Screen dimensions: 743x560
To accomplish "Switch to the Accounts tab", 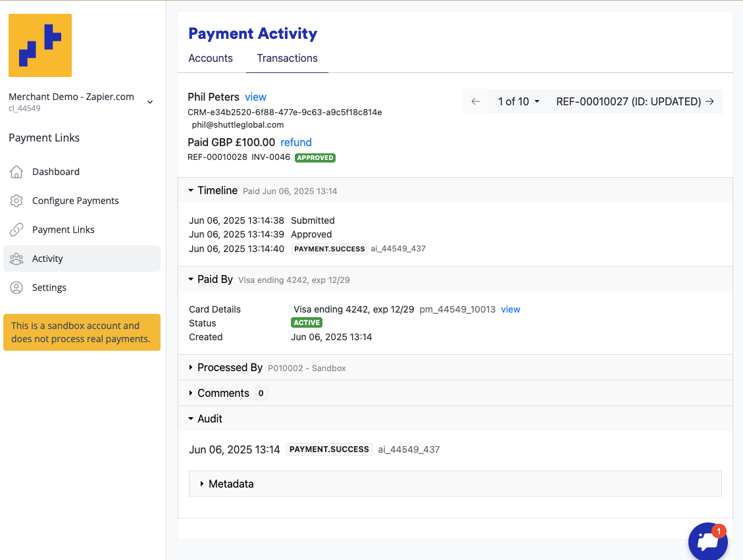I will 211,58.
